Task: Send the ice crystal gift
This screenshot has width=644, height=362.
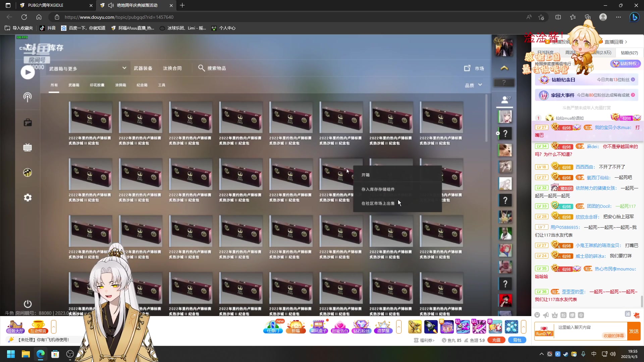Action: 512,327
